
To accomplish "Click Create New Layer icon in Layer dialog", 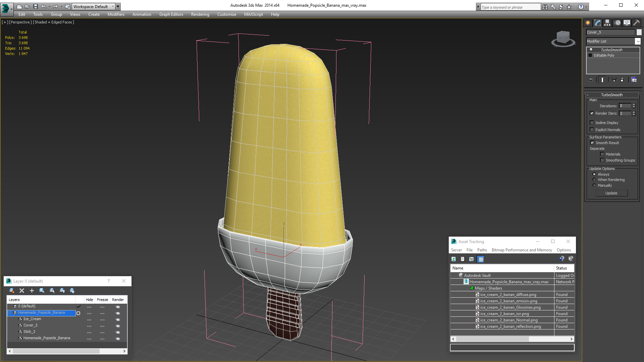I will pos(12,291).
